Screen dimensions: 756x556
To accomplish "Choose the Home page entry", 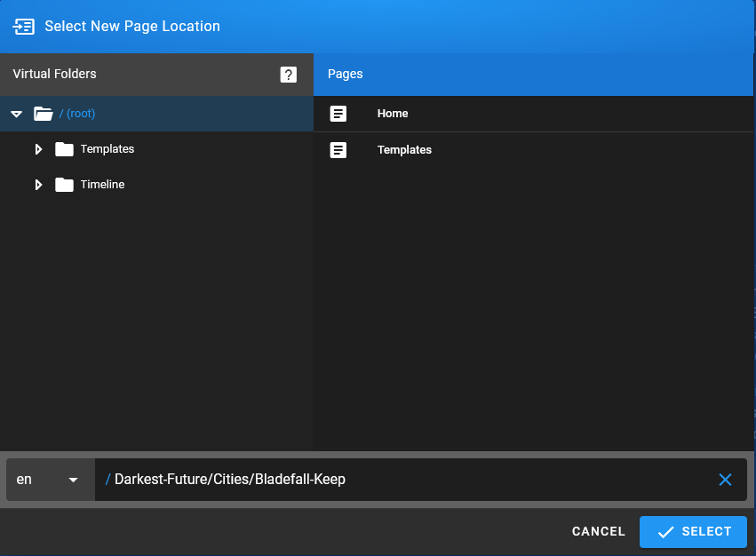I will [393, 114].
